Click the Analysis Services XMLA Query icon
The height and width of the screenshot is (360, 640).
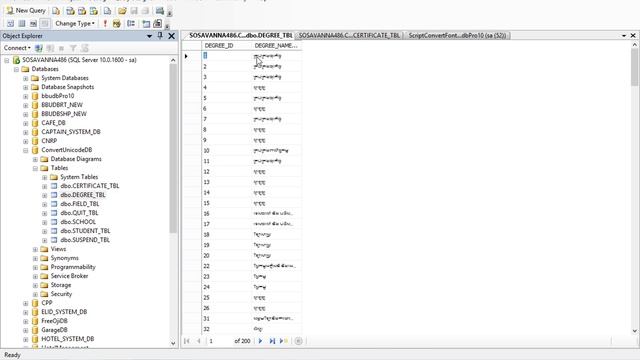(93, 11)
